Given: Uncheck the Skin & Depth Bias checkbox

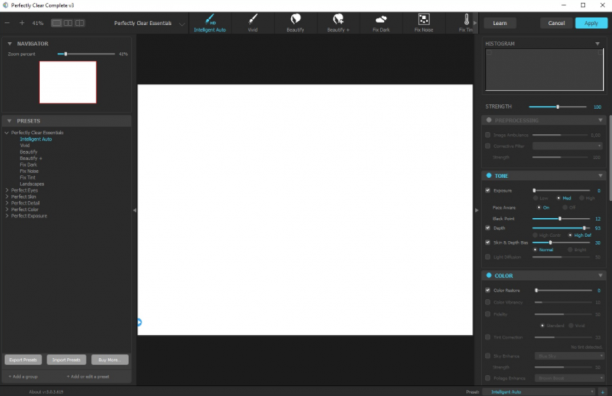Looking at the screenshot, I should click(487, 242).
